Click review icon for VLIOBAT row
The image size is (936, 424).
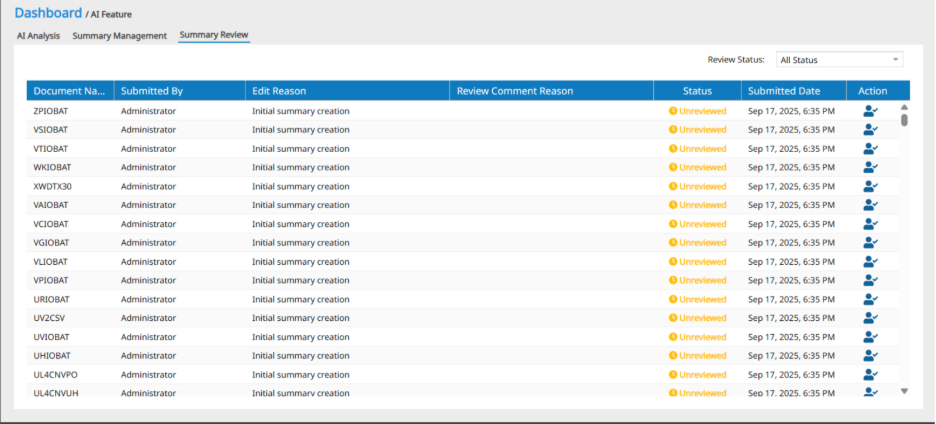[x=869, y=261]
